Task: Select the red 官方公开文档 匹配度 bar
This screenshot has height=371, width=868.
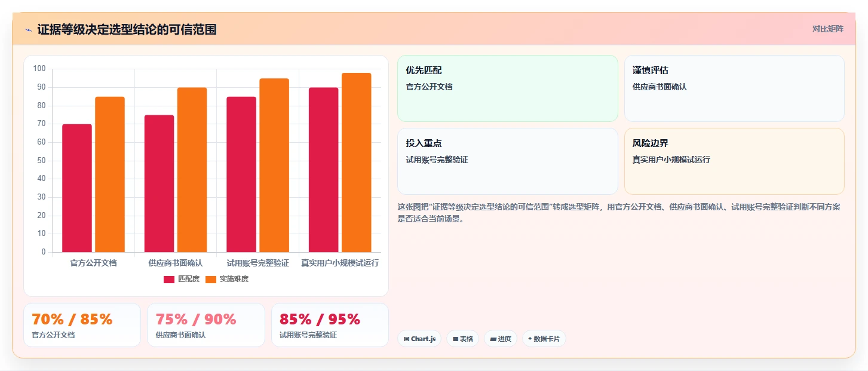Action: (x=77, y=188)
